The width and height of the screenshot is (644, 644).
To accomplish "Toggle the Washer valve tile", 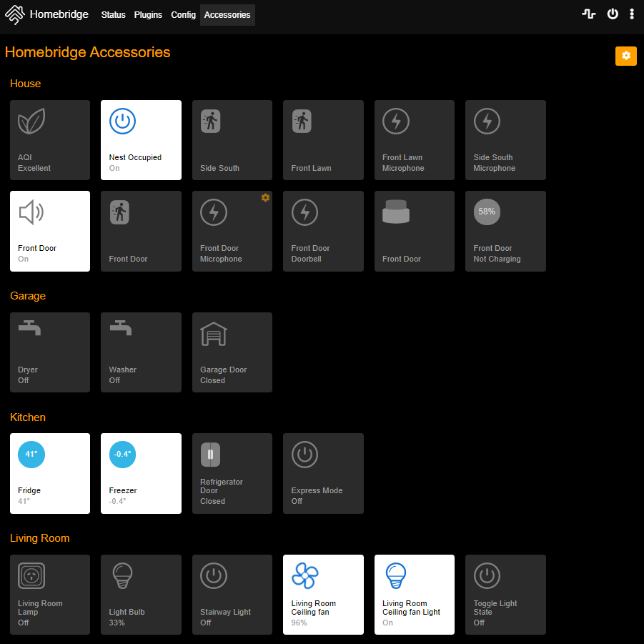I will click(141, 352).
